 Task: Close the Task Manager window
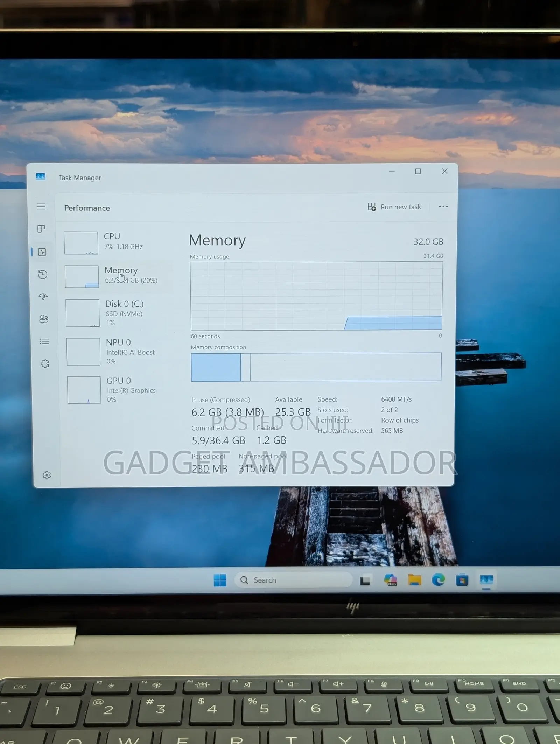click(x=444, y=171)
